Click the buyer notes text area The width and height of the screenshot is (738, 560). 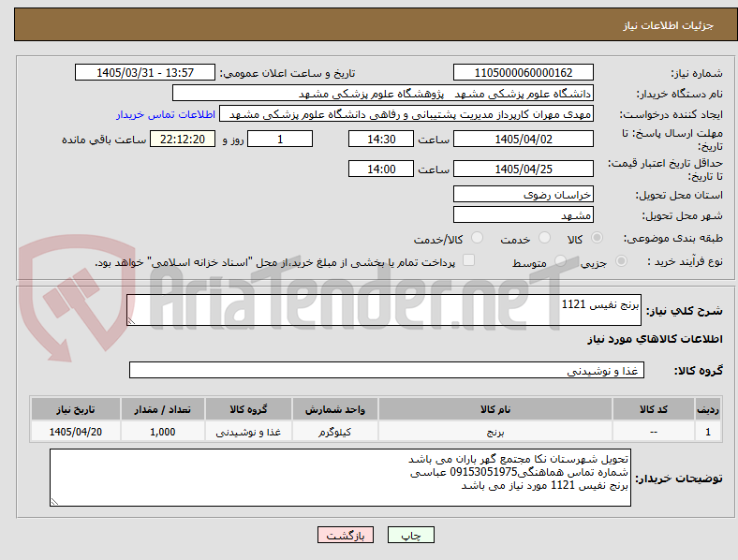coord(340,478)
